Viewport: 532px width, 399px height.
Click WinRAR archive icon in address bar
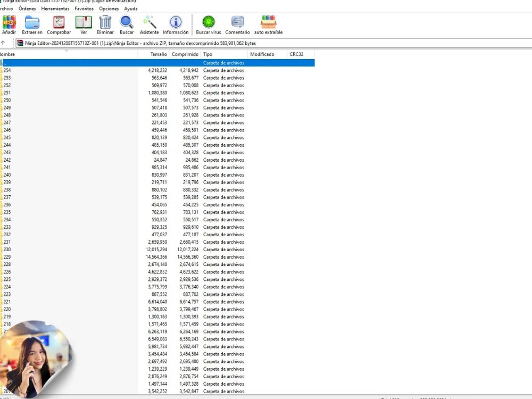click(x=20, y=43)
